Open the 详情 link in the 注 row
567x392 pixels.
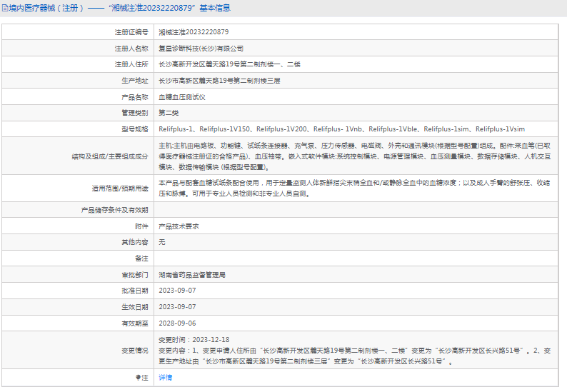point(165,378)
